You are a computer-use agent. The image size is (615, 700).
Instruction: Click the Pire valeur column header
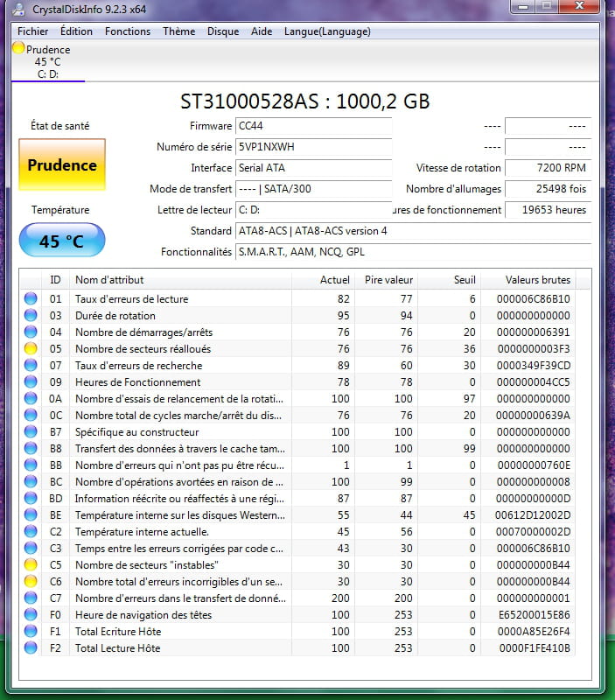tap(387, 280)
